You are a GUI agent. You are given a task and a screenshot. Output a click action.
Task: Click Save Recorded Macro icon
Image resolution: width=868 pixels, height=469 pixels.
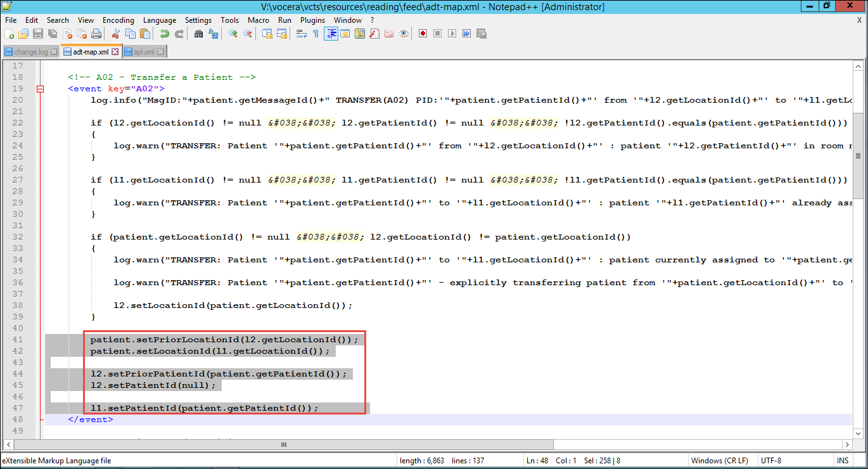[x=481, y=34]
